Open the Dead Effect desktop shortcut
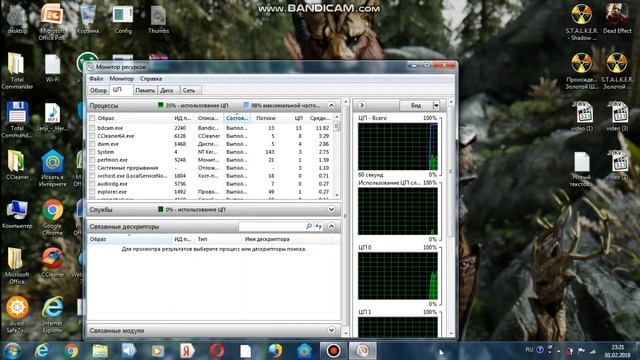The width and height of the screenshot is (640, 360). click(x=617, y=19)
